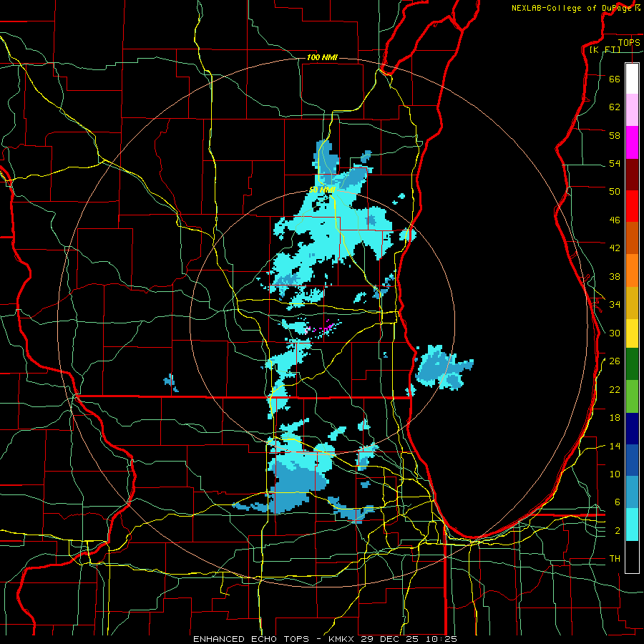Click the '18' legend scale value
644x644 pixels.
[615, 418]
